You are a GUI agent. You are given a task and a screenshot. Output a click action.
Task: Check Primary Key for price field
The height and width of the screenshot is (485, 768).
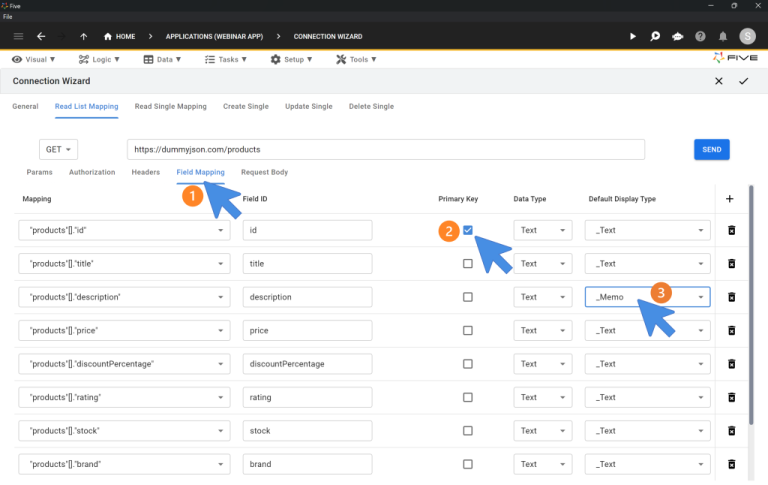[x=468, y=330]
